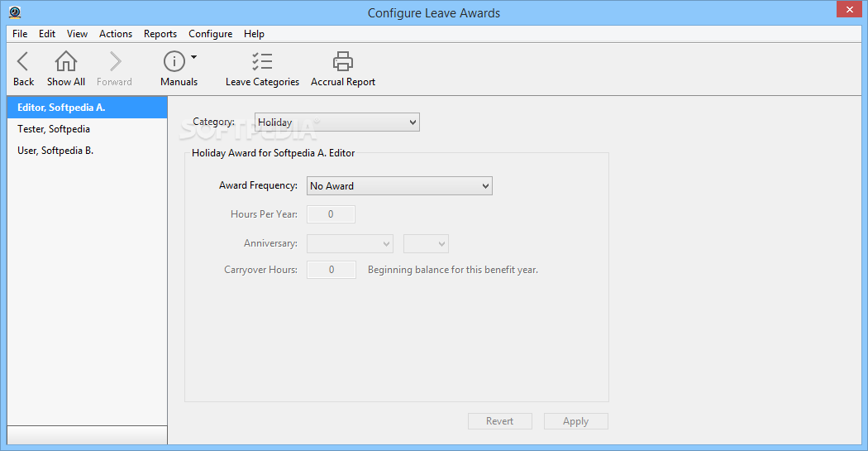Click the Revert button
This screenshot has width=868, height=451.
tap(500, 421)
